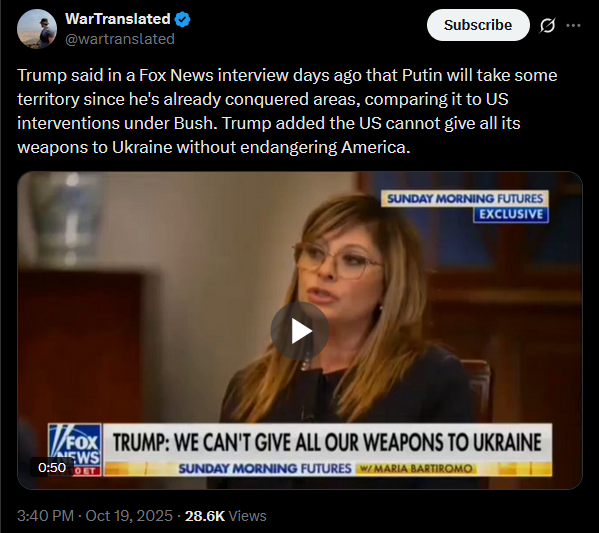Select the tweet text about Trump interview
This screenshot has height=533, width=599.
pyautogui.click(x=287, y=111)
